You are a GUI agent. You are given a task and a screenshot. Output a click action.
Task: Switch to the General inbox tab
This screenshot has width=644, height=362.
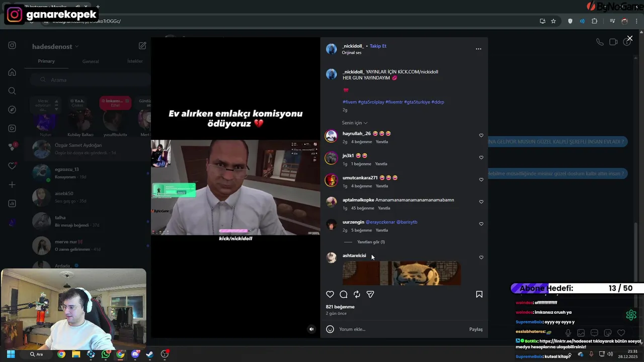pyautogui.click(x=91, y=61)
